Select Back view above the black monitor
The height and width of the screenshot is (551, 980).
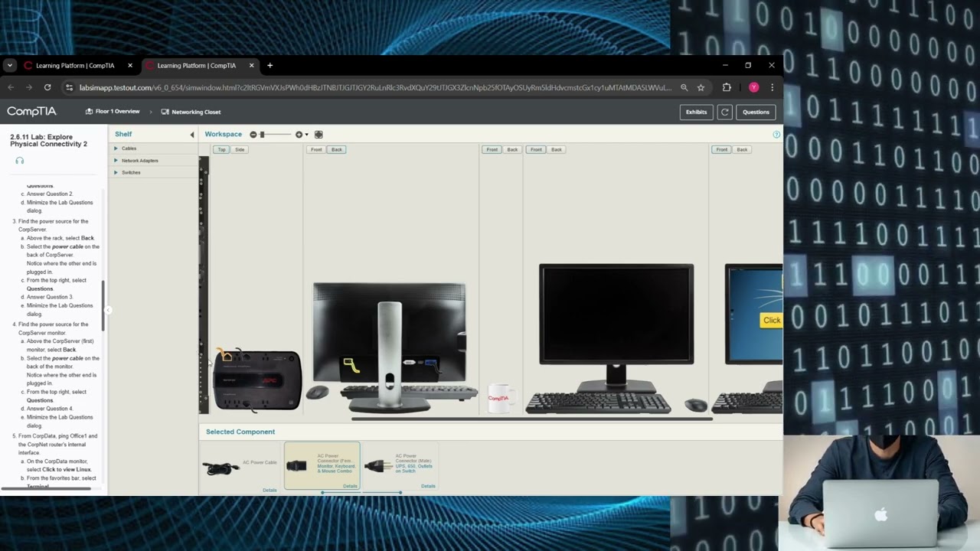point(557,149)
